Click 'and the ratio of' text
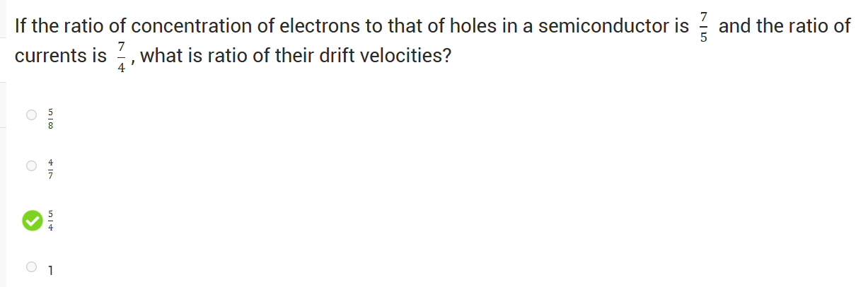 784,28
